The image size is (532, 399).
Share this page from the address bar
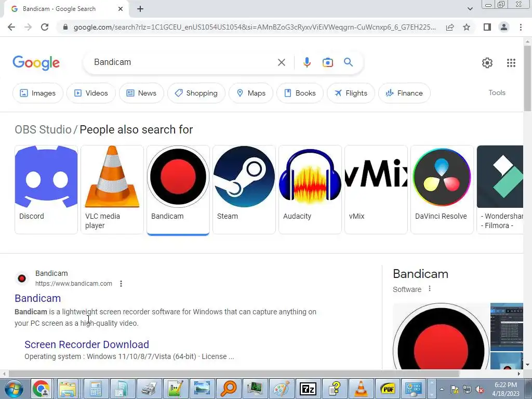450,27
